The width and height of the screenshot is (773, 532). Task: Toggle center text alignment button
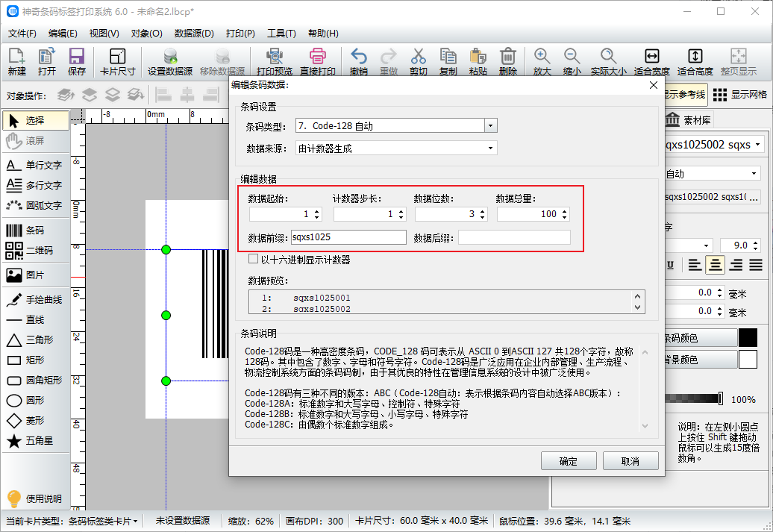[x=715, y=265]
